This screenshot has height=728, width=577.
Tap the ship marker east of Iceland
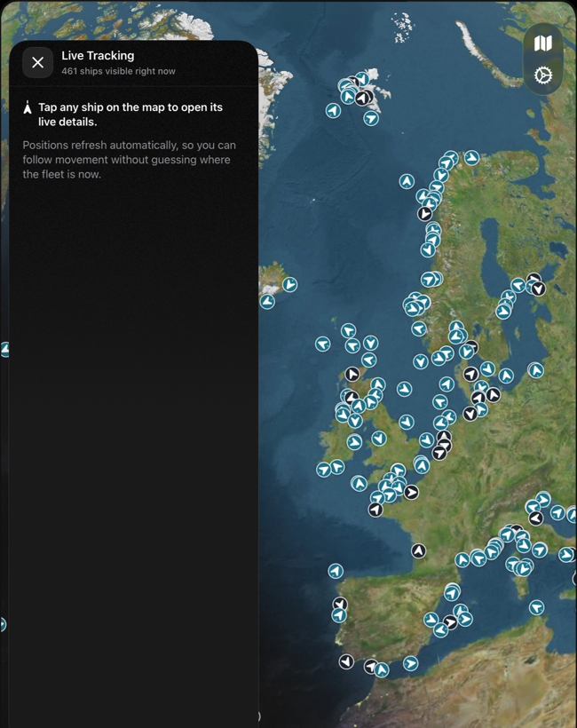[289, 284]
